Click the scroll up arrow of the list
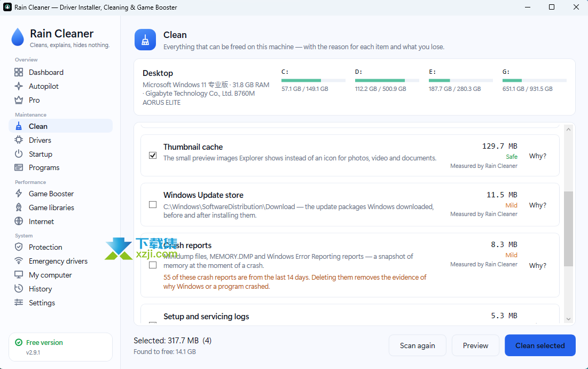The height and width of the screenshot is (369, 588). point(568,129)
